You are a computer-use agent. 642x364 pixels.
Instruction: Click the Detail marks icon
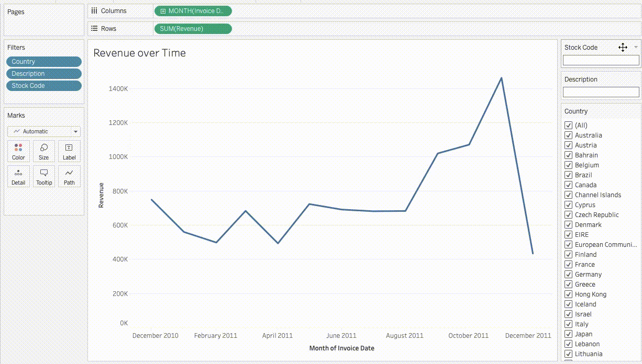coord(18,176)
